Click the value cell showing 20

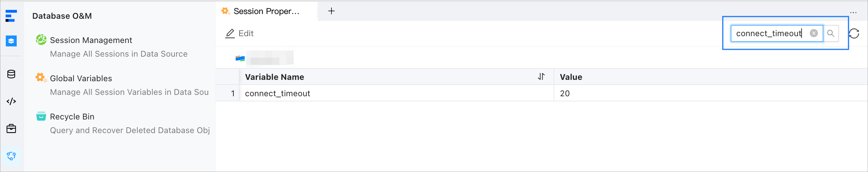(x=565, y=94)
